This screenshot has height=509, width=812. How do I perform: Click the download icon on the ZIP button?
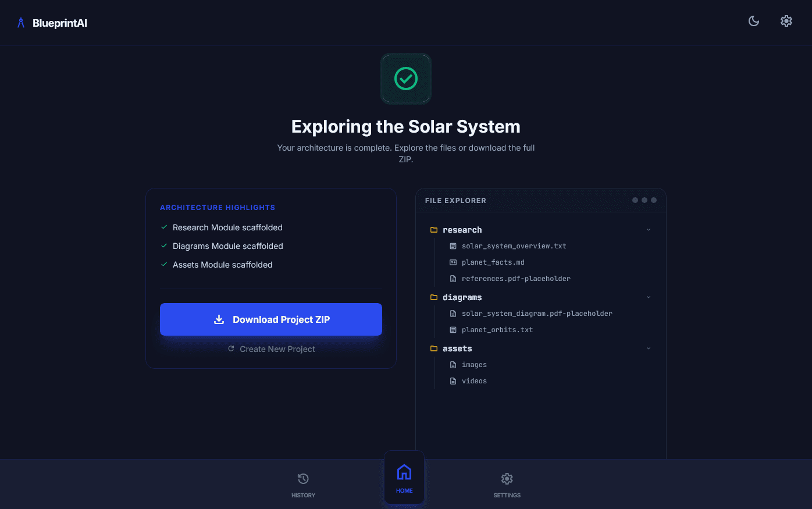point(219,319)
